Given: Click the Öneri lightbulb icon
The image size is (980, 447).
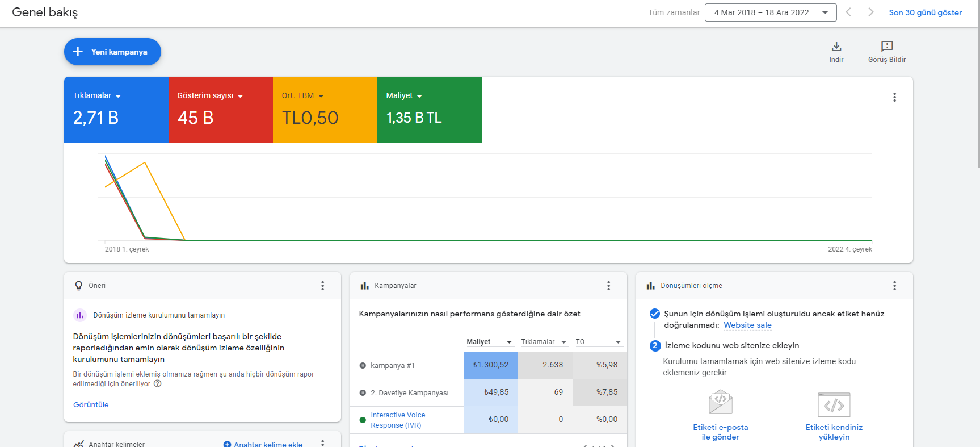Looking at the screenshot, I should pos(79,286).
